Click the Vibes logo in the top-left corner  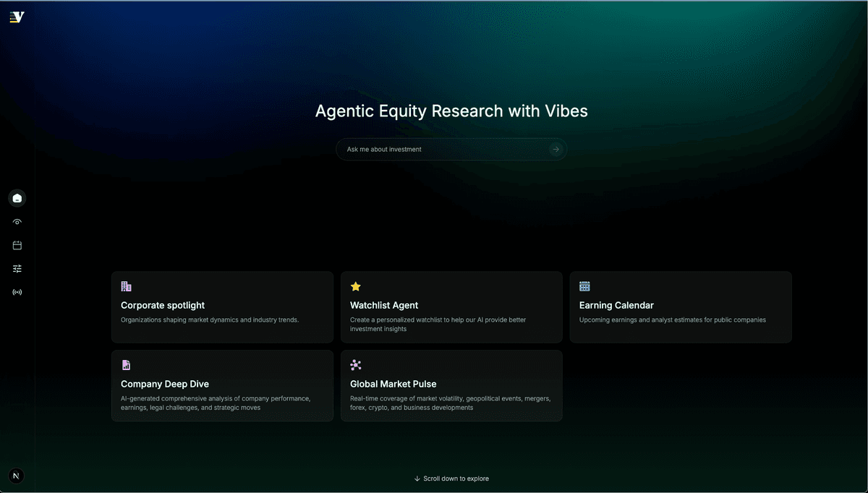[17, 17]
